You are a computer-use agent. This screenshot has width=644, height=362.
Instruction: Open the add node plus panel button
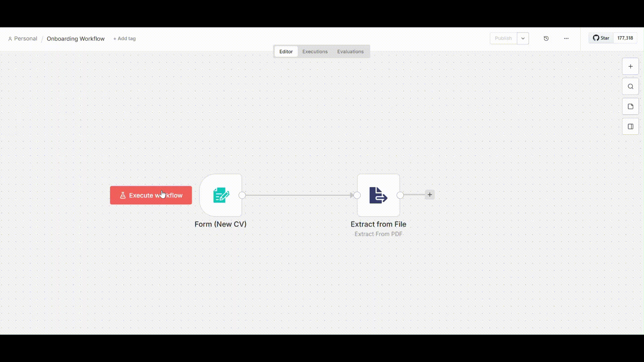[630, 66]
